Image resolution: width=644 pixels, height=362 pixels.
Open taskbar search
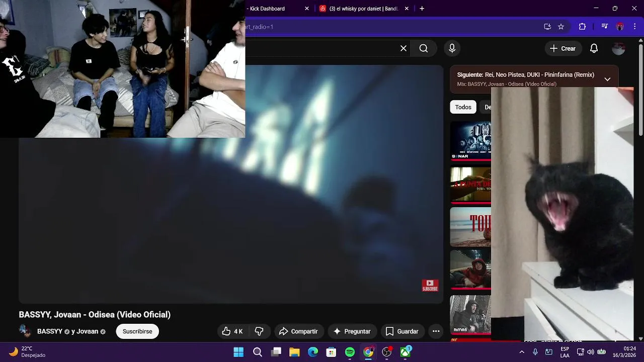click(258, 352)
